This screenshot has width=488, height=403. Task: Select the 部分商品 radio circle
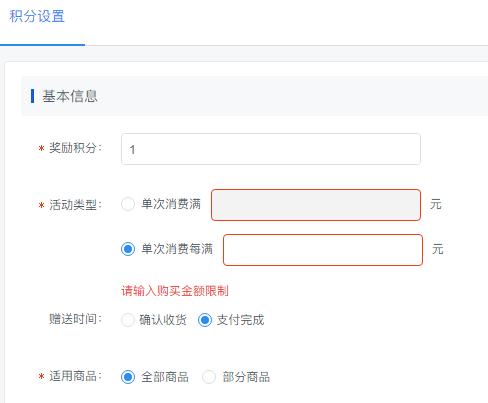click(209, 377)
